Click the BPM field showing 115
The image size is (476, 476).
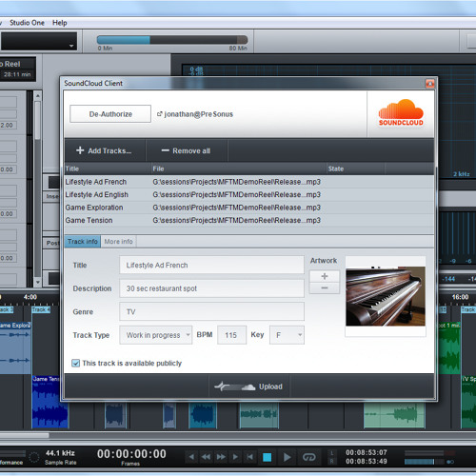tap(231, 335)
